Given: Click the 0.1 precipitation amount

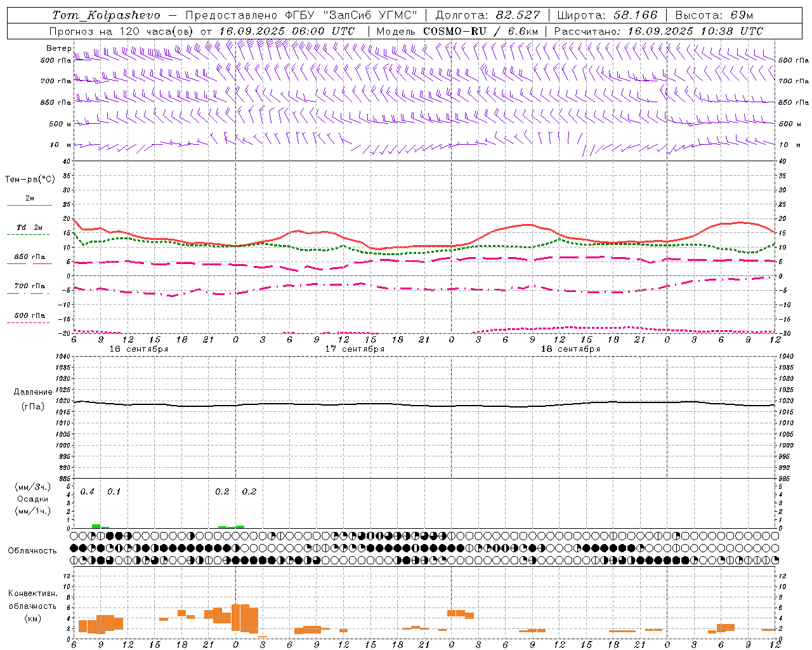Looking at the screenshot, I should (x=114, y=492).
